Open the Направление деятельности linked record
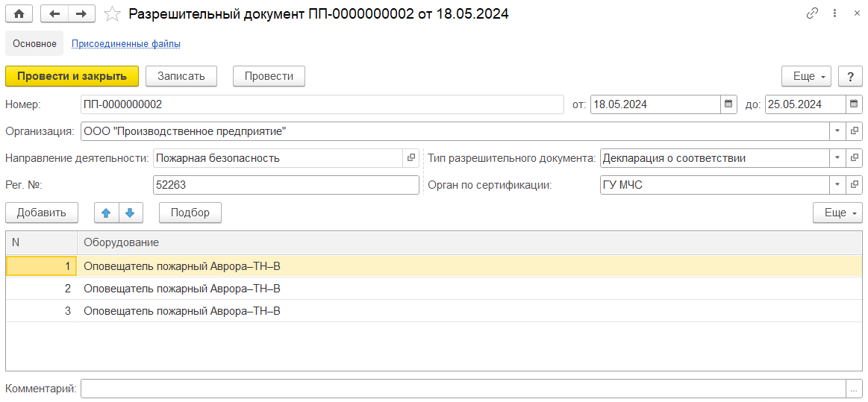This screenshot has height=402, width=868. (x=410, y=158)
